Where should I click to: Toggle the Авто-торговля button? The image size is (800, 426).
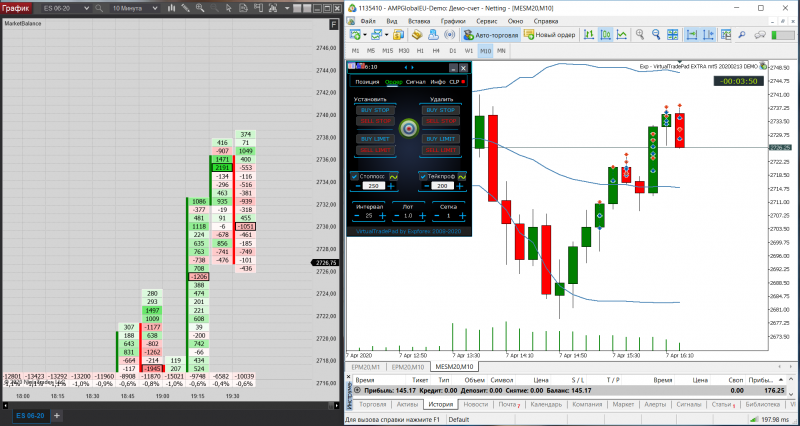(491, 35)
